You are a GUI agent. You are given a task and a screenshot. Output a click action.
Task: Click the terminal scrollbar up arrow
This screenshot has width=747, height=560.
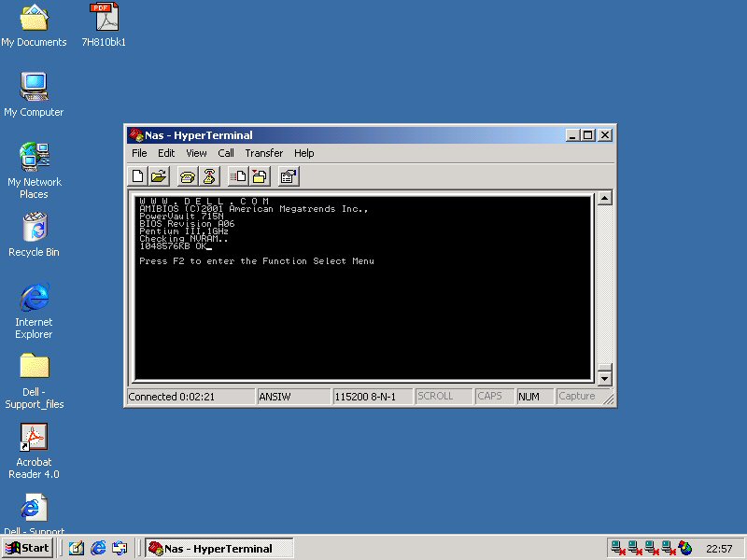(604, 198)
